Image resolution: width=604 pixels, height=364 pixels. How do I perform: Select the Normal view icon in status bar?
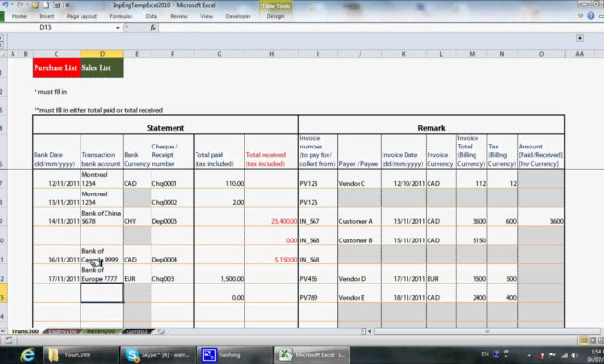click(584, 340)
